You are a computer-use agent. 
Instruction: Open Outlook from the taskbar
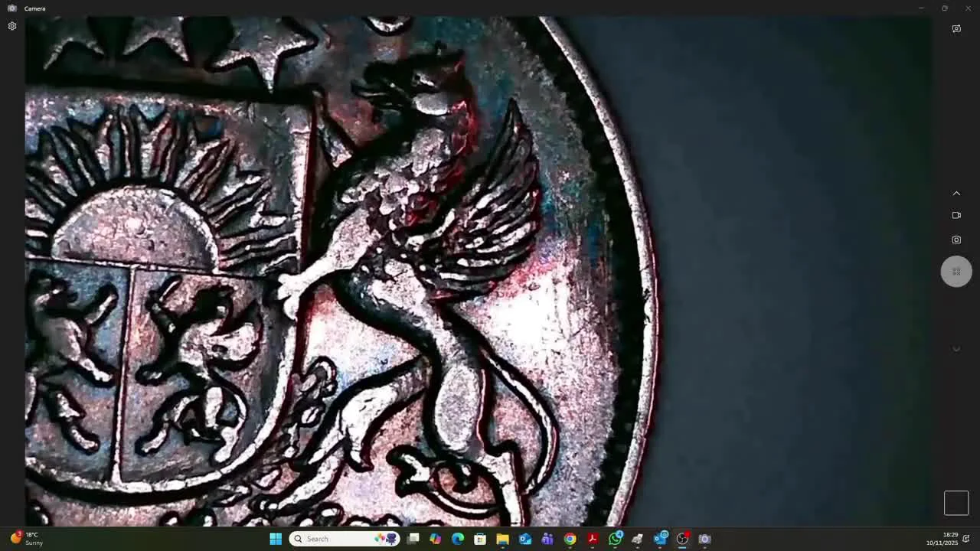(x=525, y=539)
